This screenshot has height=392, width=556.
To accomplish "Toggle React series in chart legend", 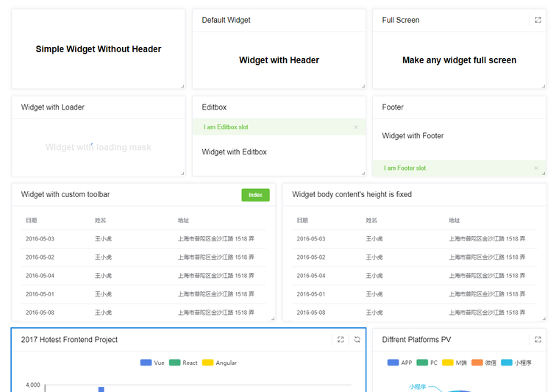I will 183,363.
